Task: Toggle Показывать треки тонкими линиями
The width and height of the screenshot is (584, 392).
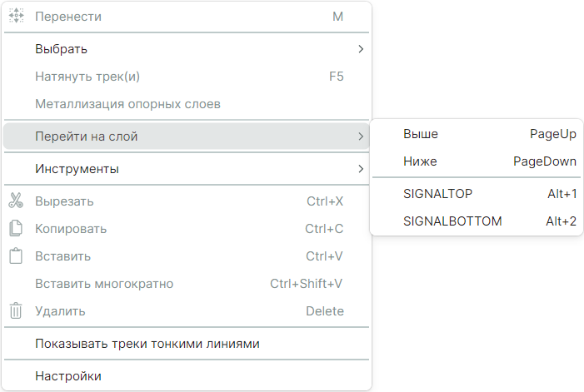Action: tap(147, 343)
